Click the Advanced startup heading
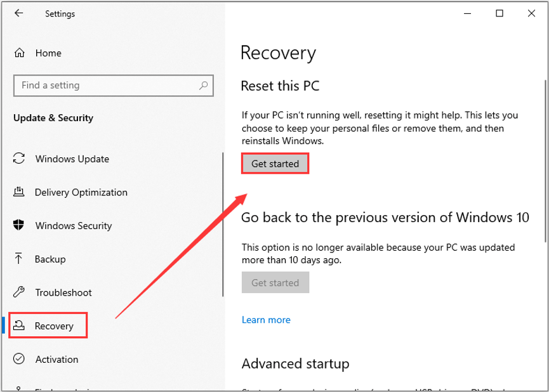 point(295,364)
